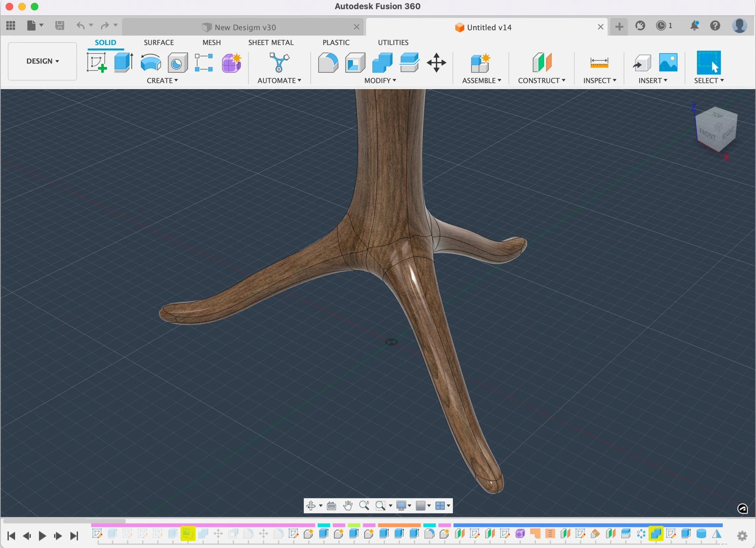
Task: Expand the MODIFY dropdown menu
Action: point(380,80)
